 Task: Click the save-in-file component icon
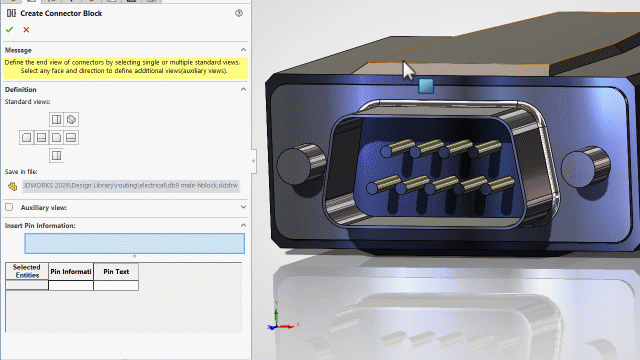click(x=13, y=186)
